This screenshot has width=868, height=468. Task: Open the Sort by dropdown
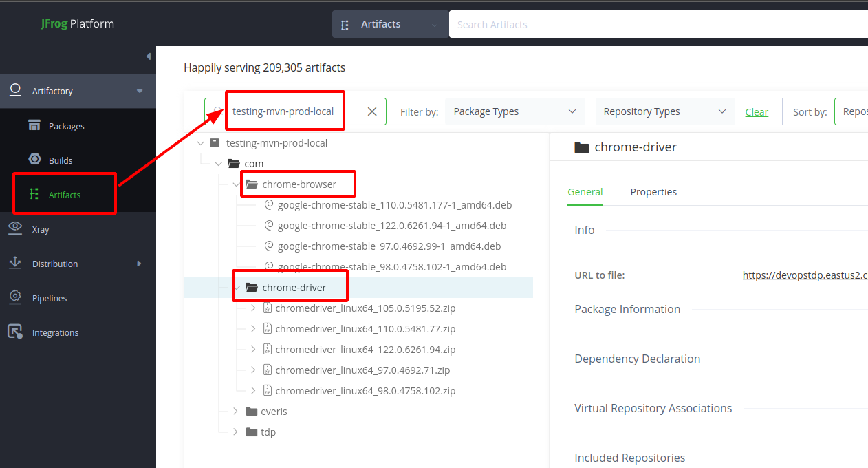[x=851, y=111]
